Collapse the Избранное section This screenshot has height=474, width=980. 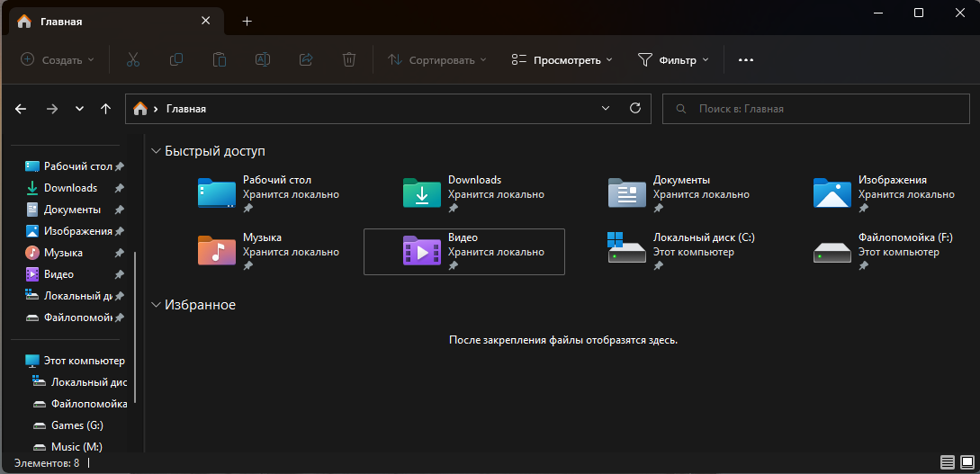(x=156, y=305)
